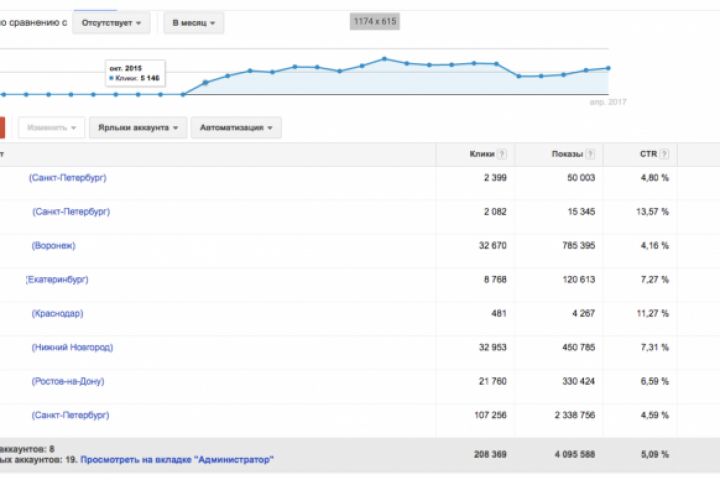720x480 pixels.
Task: Select impressions value 4 267 in Краснодар row
Action: click(x=583, y=313)
